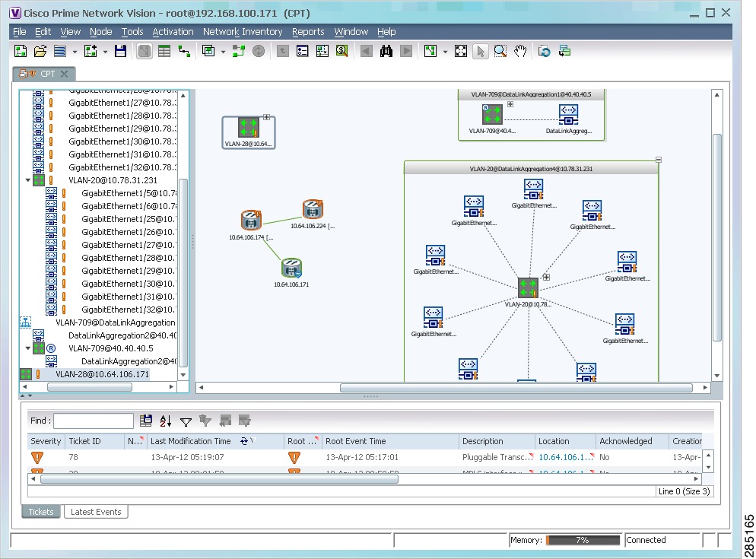Click the A-Z sort table icon

pyautogui.click(x=165, y=421)
